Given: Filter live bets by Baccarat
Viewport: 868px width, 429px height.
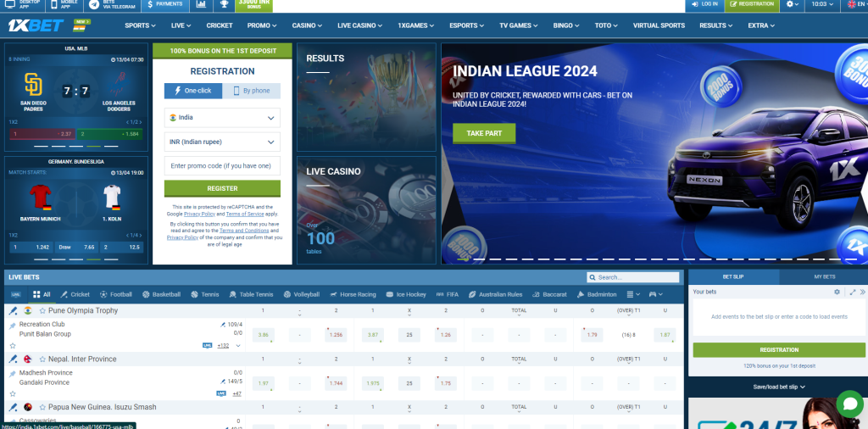Looking at the screenshot, I should [x=548, y=294].
